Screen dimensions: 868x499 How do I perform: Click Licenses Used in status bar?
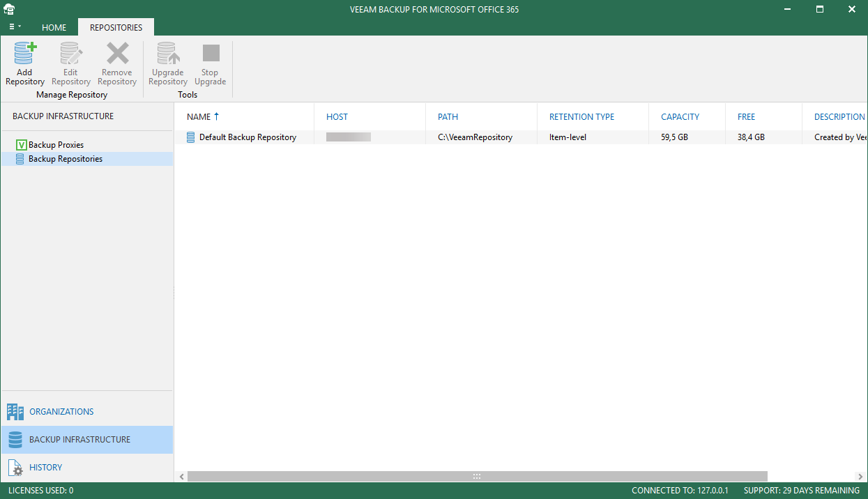pos(40,491)
